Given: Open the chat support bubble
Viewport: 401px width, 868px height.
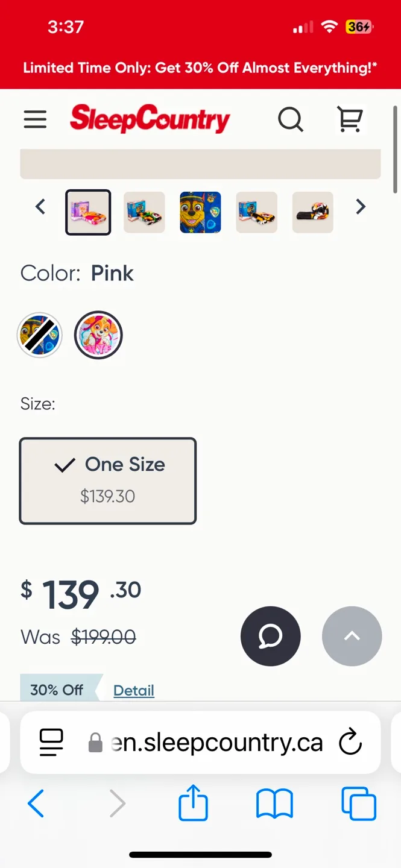Looking at the screenshot, I should [x=270, y=636].
